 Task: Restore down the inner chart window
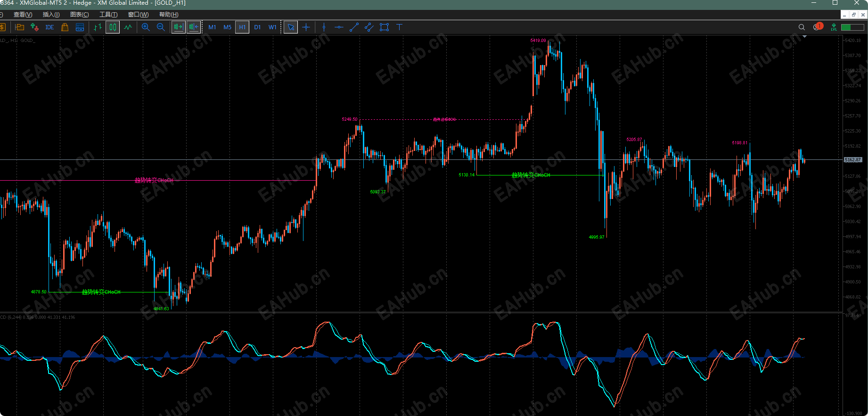click(x=853, y=15)
